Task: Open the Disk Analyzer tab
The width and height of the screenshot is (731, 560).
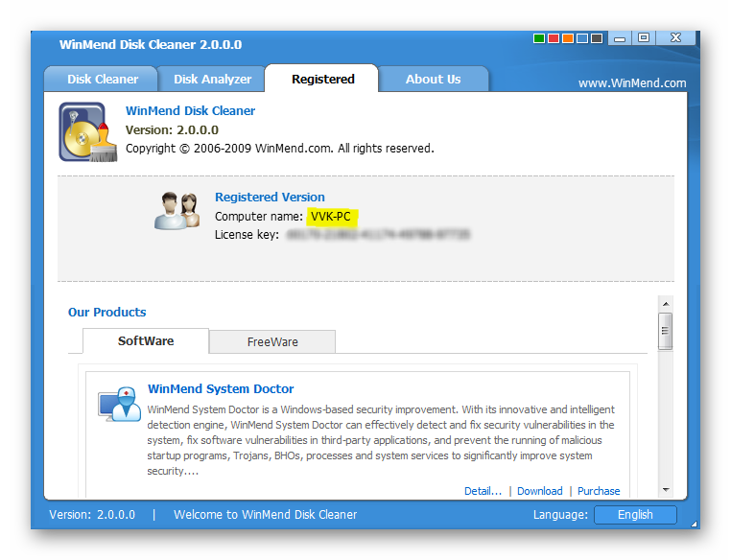Action: [x=212, y=80]
